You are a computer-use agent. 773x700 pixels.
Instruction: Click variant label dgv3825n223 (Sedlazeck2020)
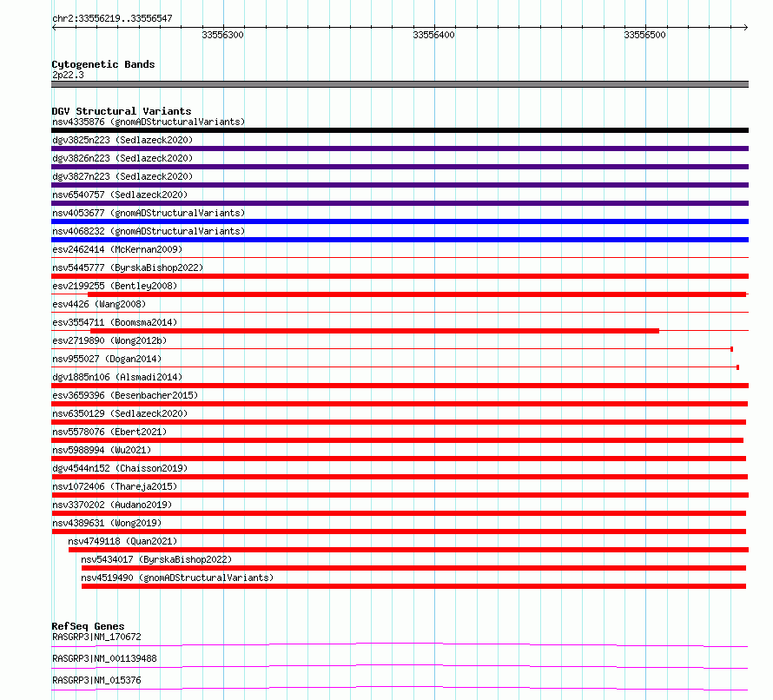pos(122,140)
